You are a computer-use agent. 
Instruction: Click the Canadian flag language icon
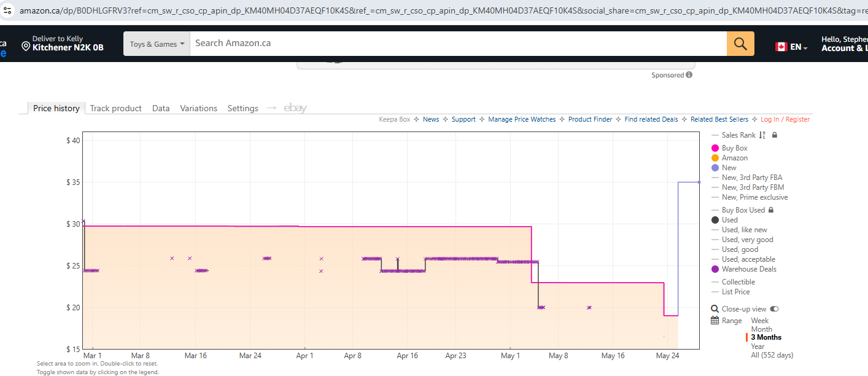click(x=781, y=47)
